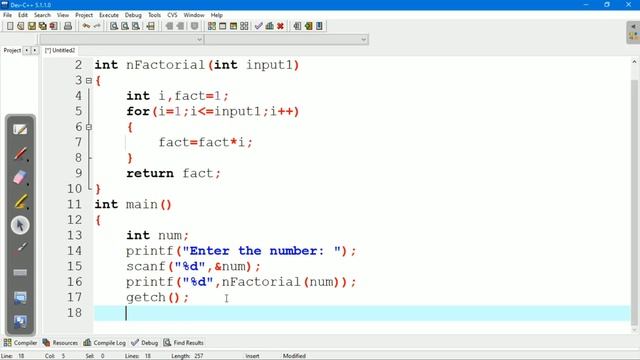
Task: Expand the left class browser dropdown
Action: coord(200,40)
